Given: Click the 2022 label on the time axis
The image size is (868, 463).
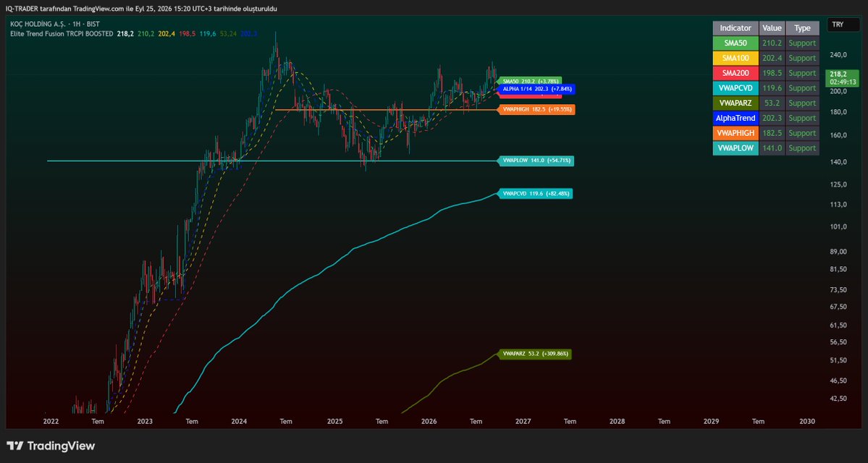Looking at the screenshot, I should [x=51, y=422].
